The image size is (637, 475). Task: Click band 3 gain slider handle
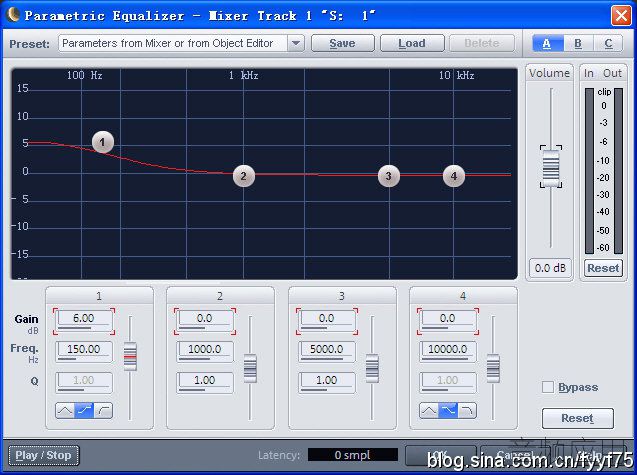[x=372, y=369]
